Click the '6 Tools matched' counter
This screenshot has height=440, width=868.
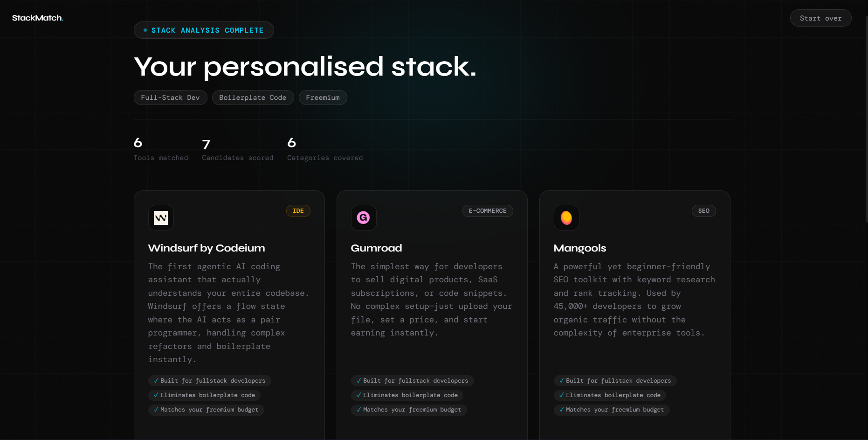(161, 149)
